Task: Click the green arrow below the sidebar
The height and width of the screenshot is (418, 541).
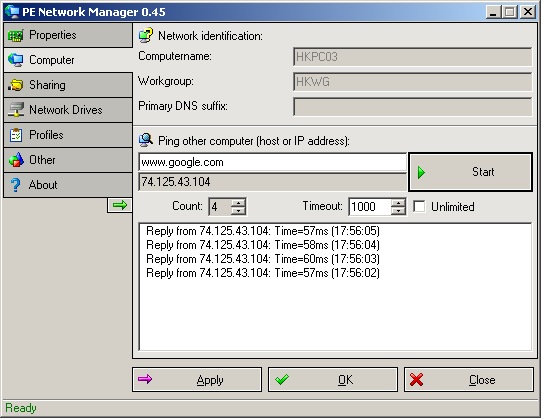Action: [x=120, y=206]
